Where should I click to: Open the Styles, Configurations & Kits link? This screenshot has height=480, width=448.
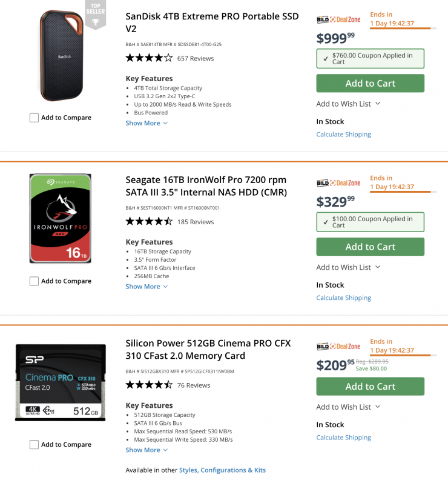tap(222, 470)
